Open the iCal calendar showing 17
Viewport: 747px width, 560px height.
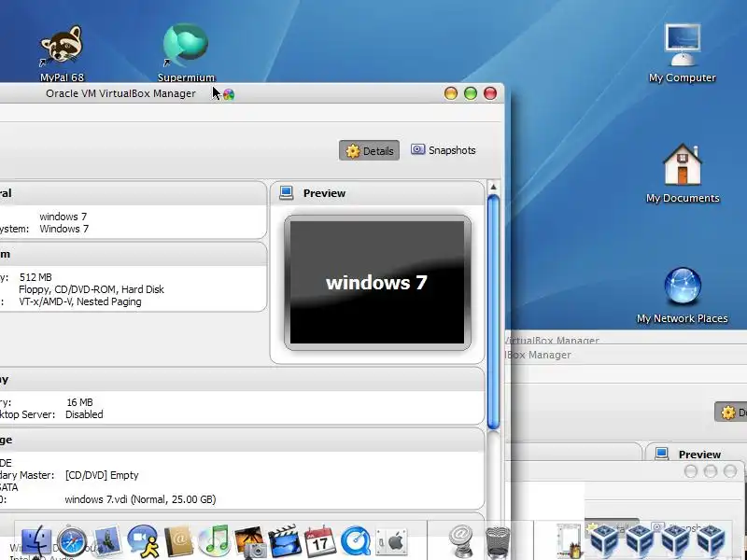(x=319, y=541)
